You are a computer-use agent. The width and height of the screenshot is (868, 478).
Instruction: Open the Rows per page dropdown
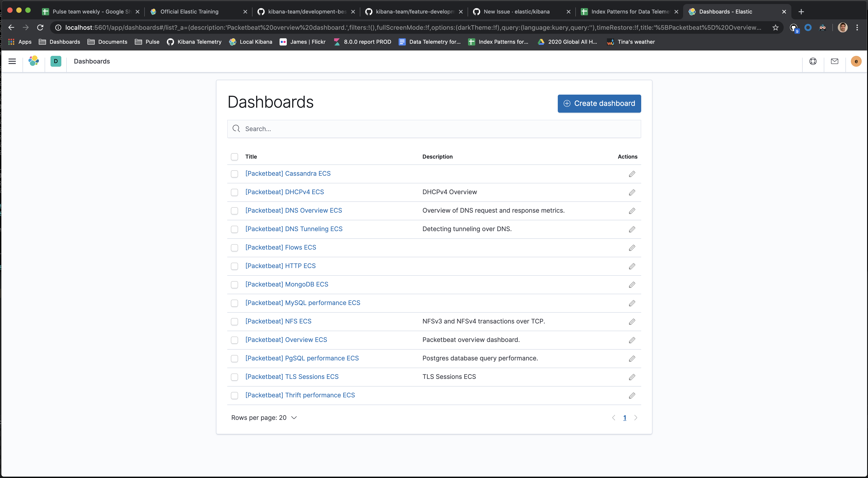(264, 418)
